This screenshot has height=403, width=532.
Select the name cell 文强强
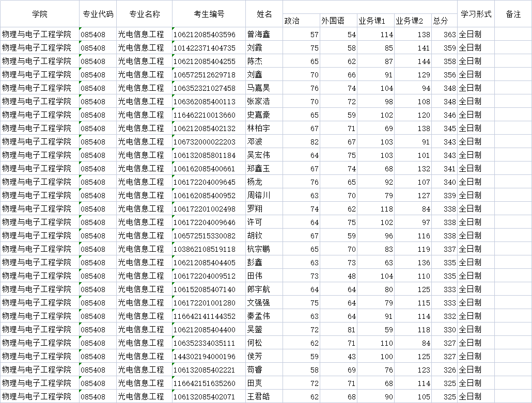click(264, 303)
